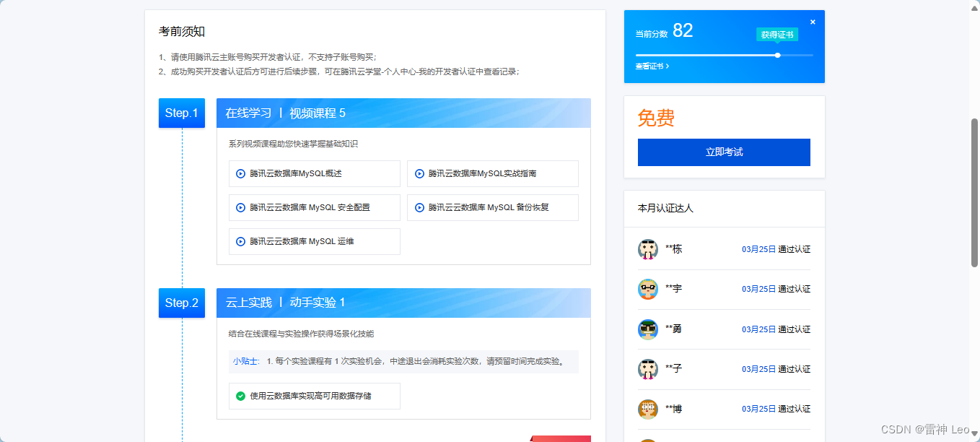Image resolution: width=980 pixels, height=442 pixels.
Task: Click 立即考试 button
Action: coord(724,152)
